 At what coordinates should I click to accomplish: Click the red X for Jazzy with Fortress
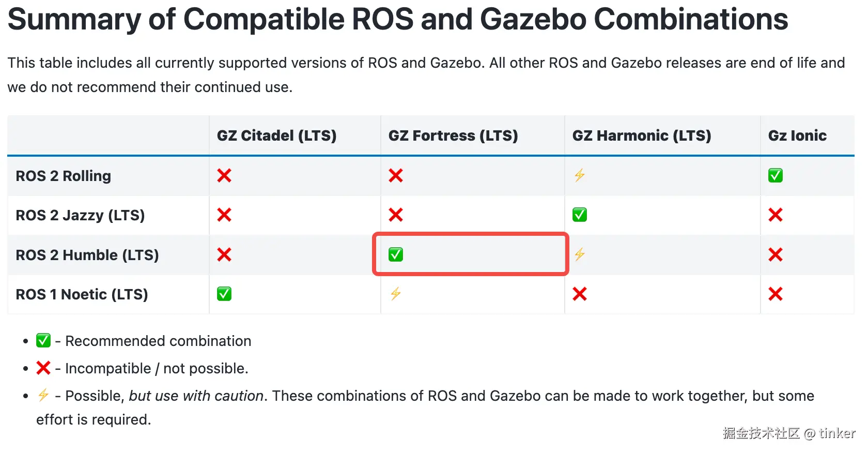[396, 215]
